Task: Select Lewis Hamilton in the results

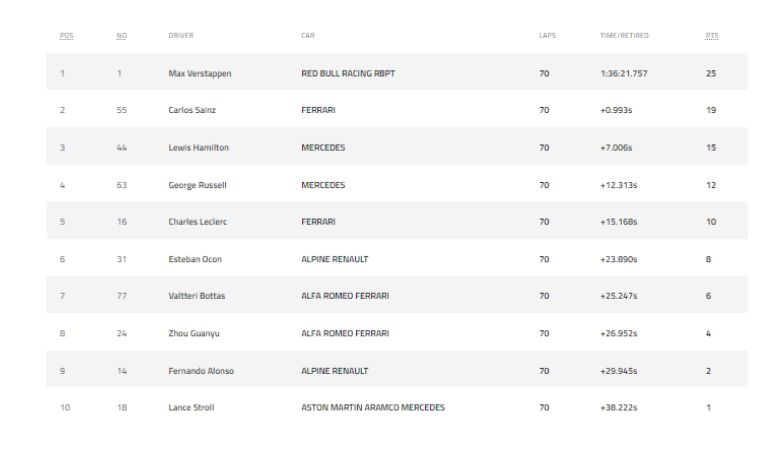Action: [198, 147]
